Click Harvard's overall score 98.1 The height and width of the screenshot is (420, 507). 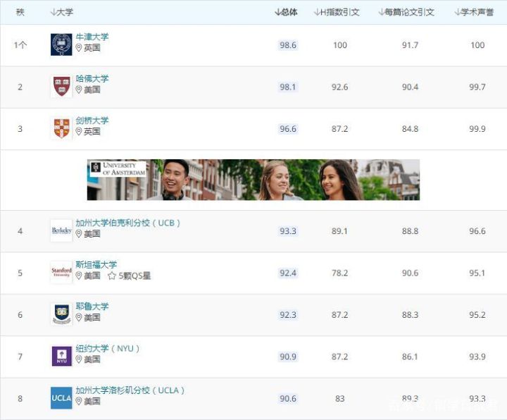tap(288, 87)
